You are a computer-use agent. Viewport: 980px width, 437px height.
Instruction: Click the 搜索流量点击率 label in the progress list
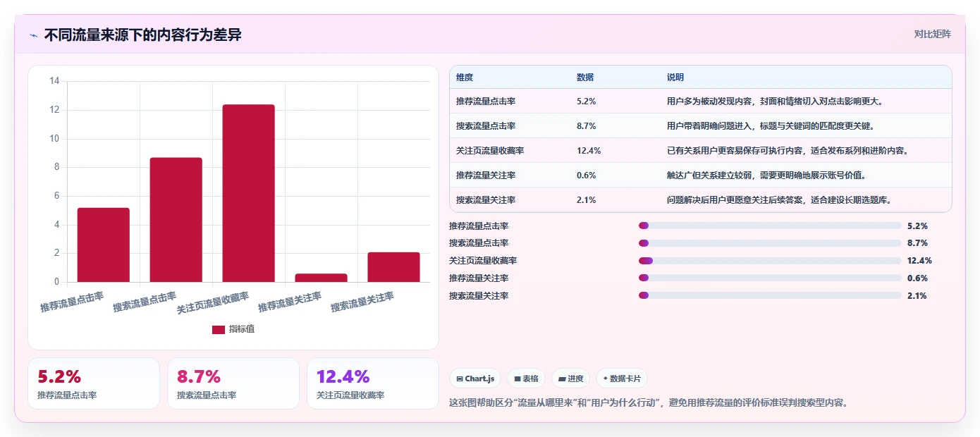[x=479, y=243]
